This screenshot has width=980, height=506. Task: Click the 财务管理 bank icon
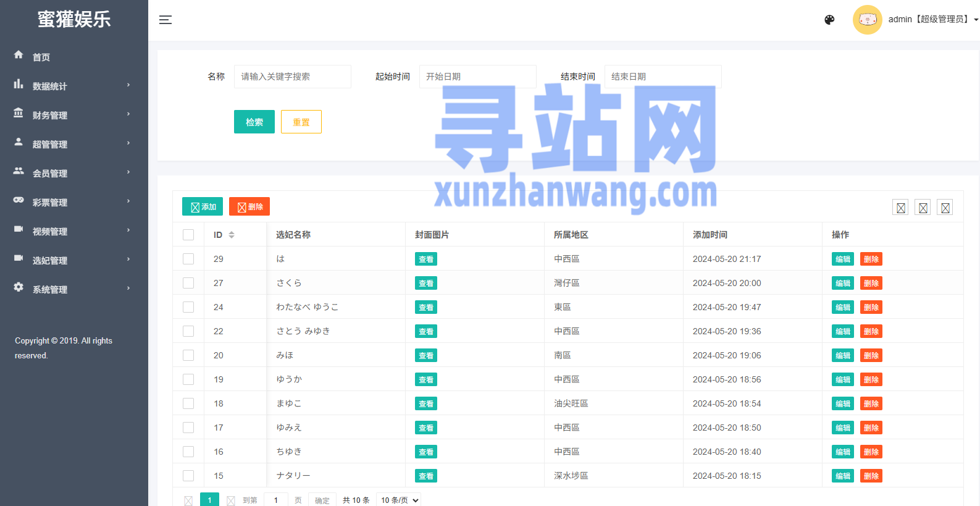19,113
